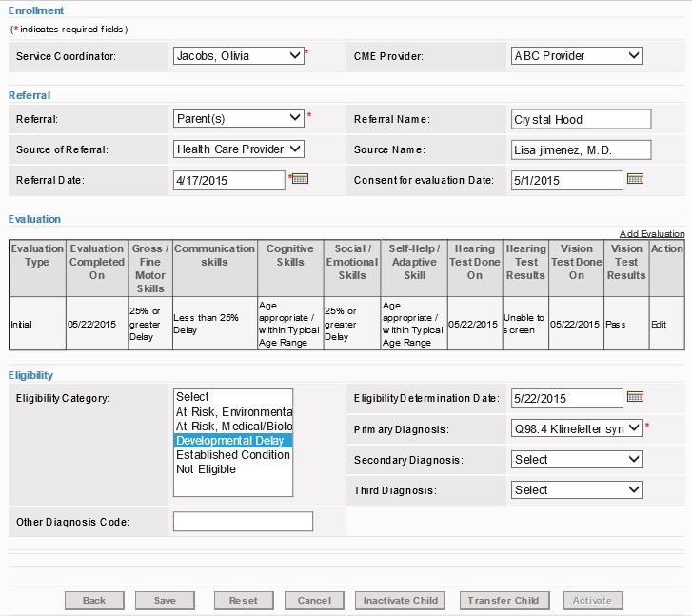Click the Consent for evaluation Date field

coord(566,180)
